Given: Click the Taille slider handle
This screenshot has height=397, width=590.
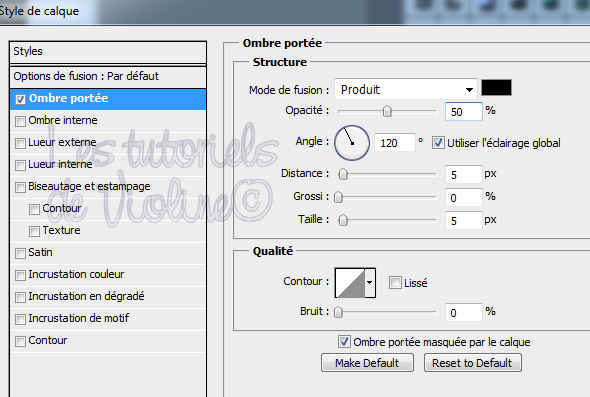Looking at the screenshot, I should tap(343, 220).
